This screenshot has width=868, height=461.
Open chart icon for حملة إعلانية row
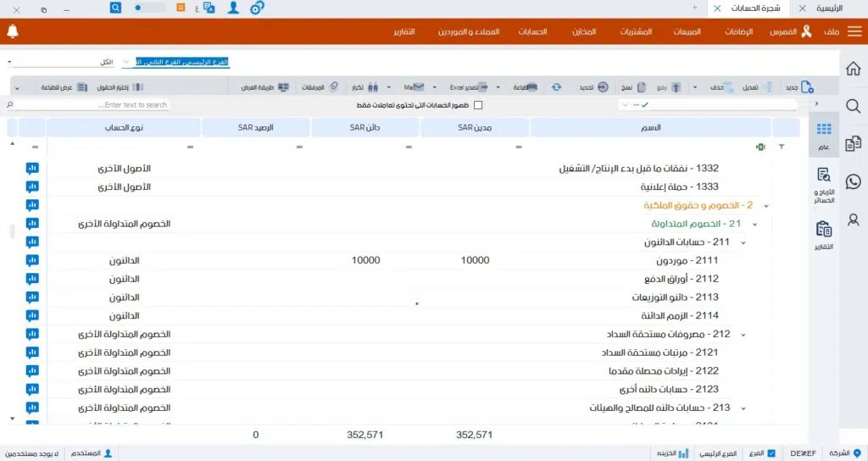[32, 186]
